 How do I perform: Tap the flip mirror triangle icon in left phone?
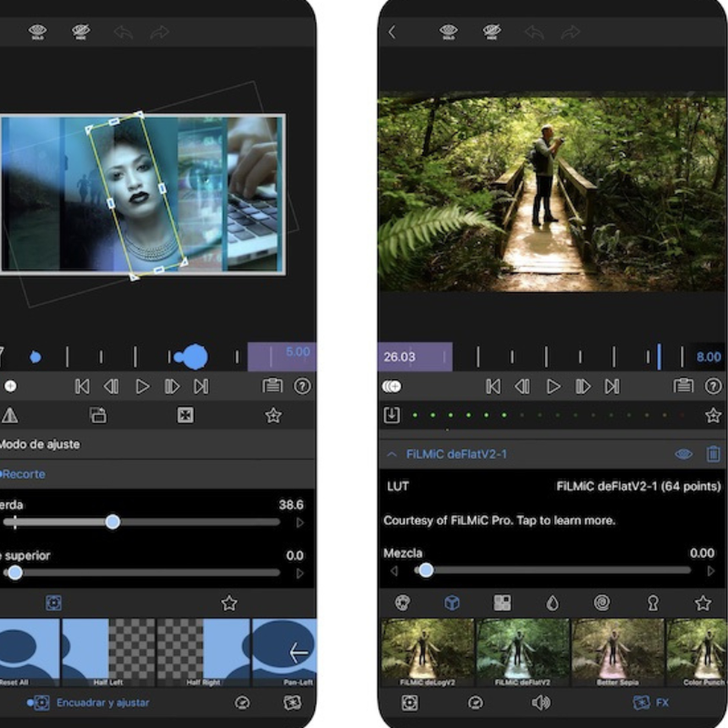10,416
